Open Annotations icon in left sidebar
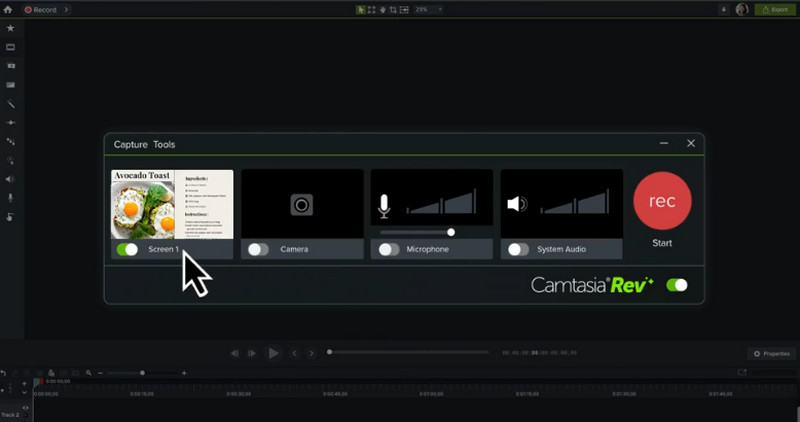This screenshot has height=422, width=800. (x=10, y=85)
